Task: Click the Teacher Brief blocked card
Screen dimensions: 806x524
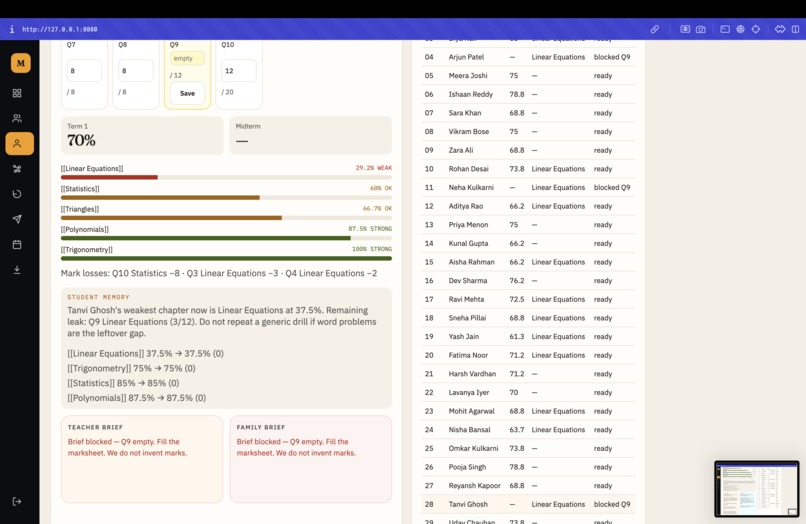Action: 142,459
